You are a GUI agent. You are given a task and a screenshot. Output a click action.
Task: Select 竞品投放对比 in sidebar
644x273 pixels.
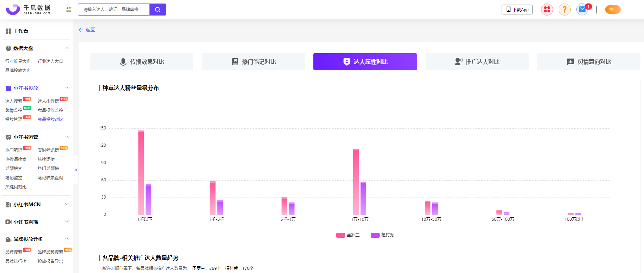(x=50, y=120)
